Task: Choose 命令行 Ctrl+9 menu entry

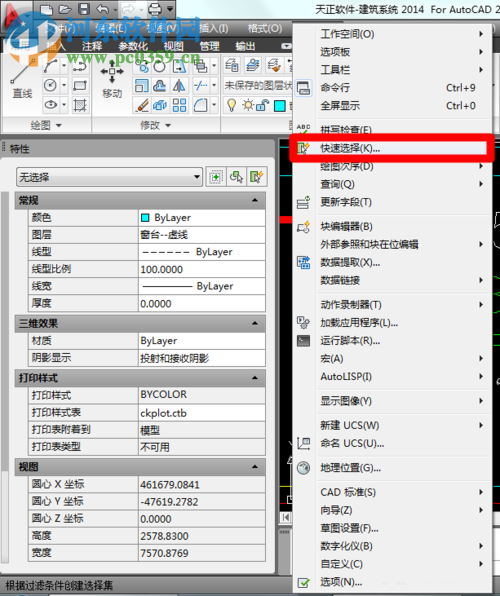Action: coord(391,88)
